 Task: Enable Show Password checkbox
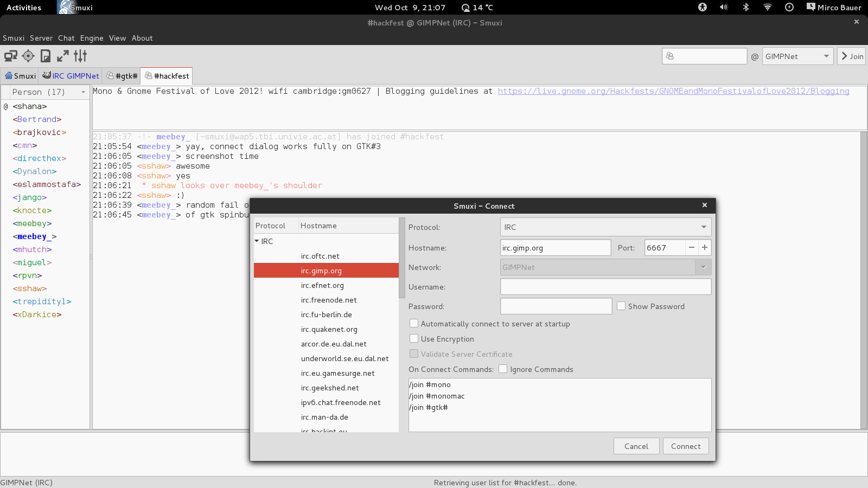(621, 306)
